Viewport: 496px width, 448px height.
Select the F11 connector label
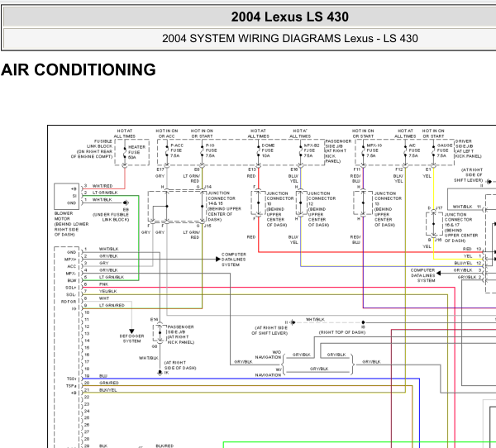357,169
